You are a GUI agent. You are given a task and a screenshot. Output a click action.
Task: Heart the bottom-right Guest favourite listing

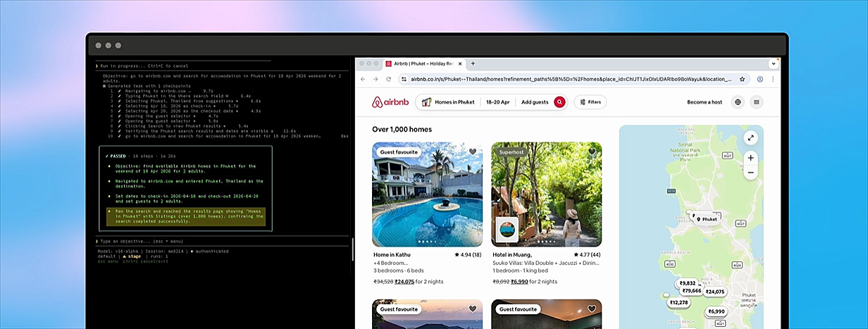pos(592,309)
